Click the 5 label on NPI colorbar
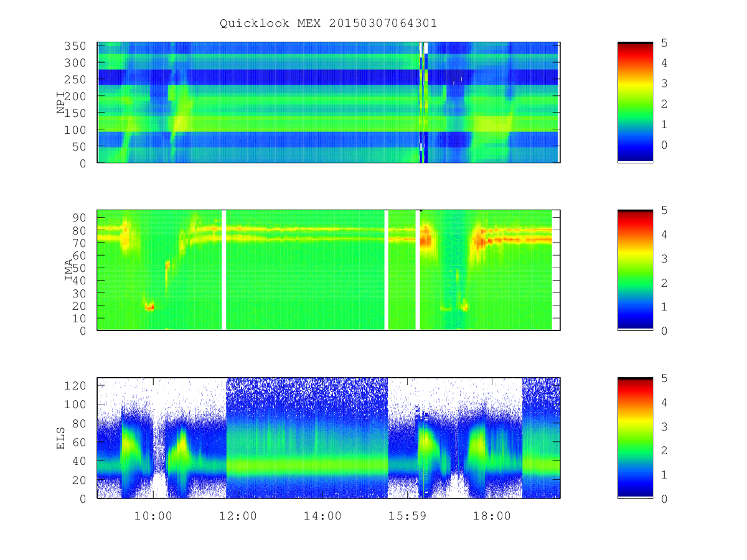Screen dimensions: 747x560 [x=664, y=43]
